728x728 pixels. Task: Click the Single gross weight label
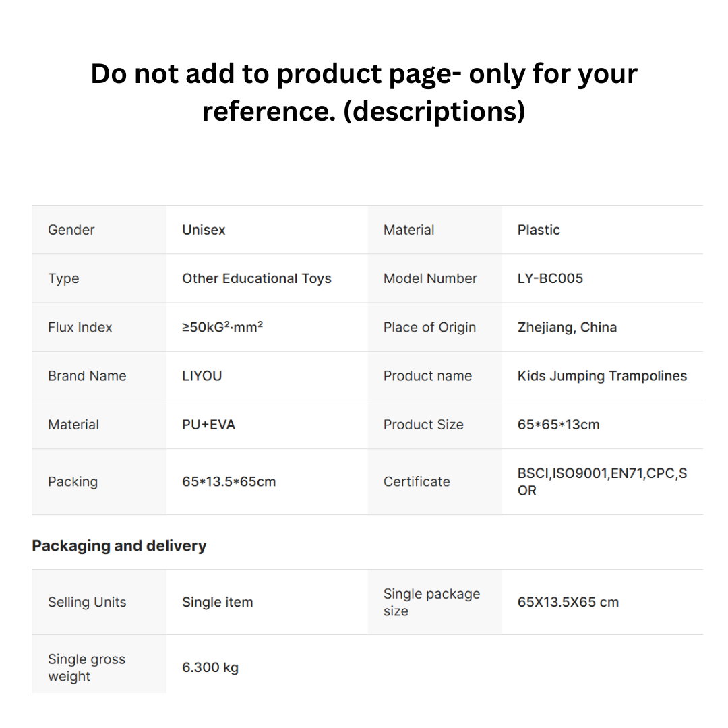coord(86,667)
